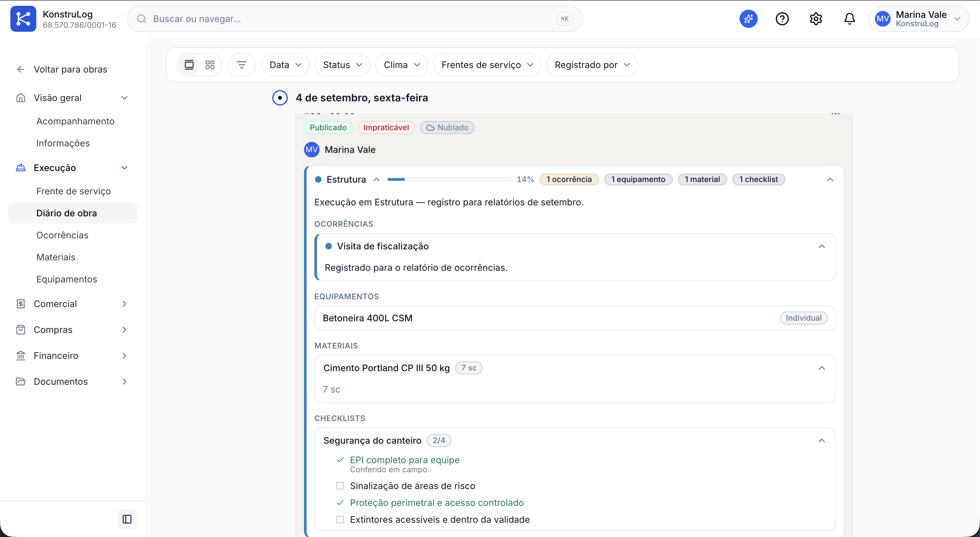980x537 pixels.
Task: Click the Financeiro bank icon
Action: click(20, 356)
